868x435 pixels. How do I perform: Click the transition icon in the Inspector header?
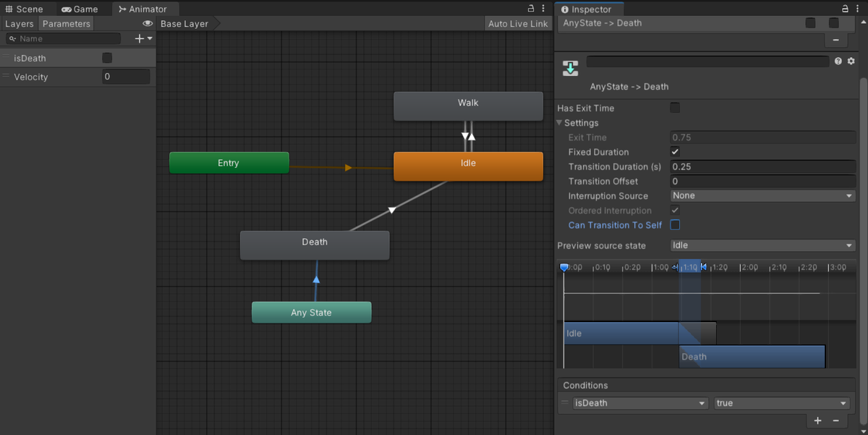pyautogui.click(x=571, y=69)
